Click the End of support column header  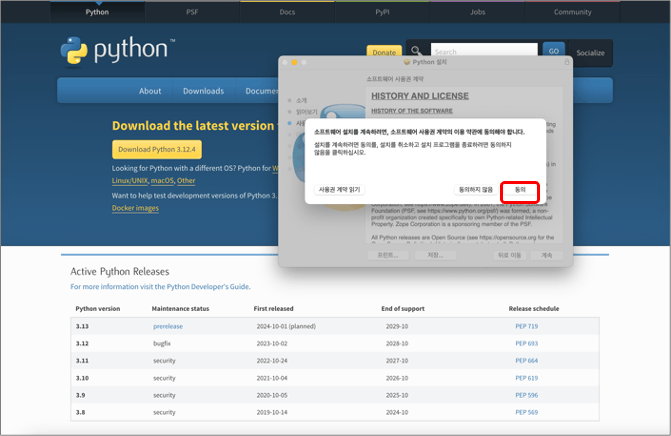pos(403,308)
